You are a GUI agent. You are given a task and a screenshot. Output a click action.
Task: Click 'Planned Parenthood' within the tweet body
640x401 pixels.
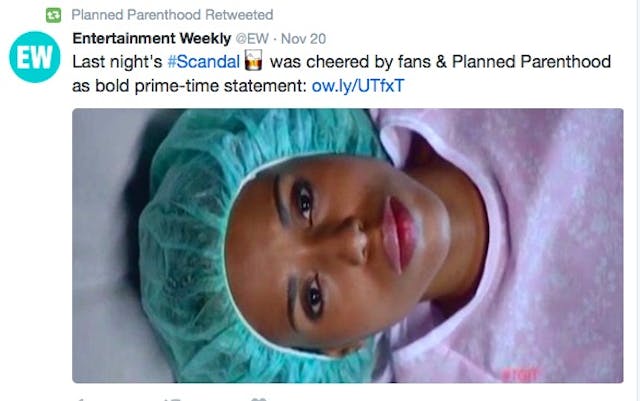click(531, 62)
